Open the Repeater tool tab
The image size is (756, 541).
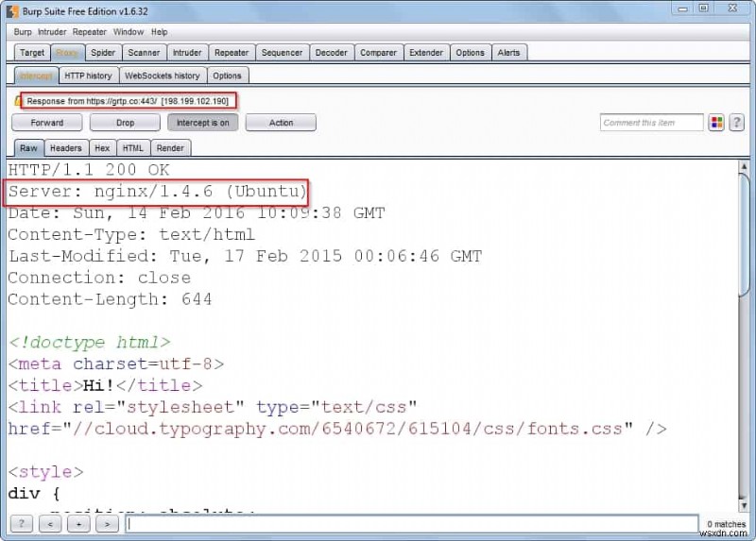coord(232,53)
